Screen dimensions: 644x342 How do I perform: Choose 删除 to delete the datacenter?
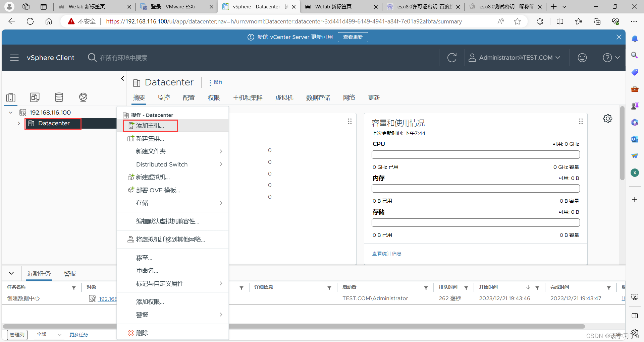pyautogui.click(x=173, y=333)
